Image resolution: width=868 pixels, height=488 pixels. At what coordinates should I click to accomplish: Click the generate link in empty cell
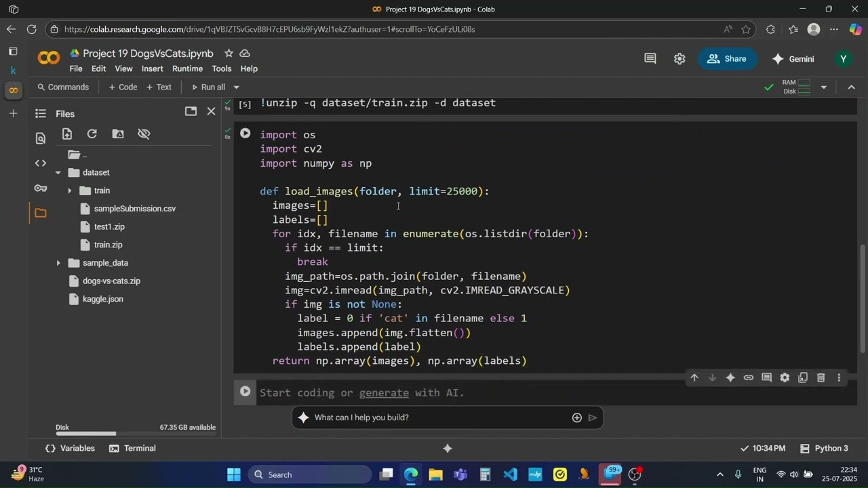[x=384, y=393]
